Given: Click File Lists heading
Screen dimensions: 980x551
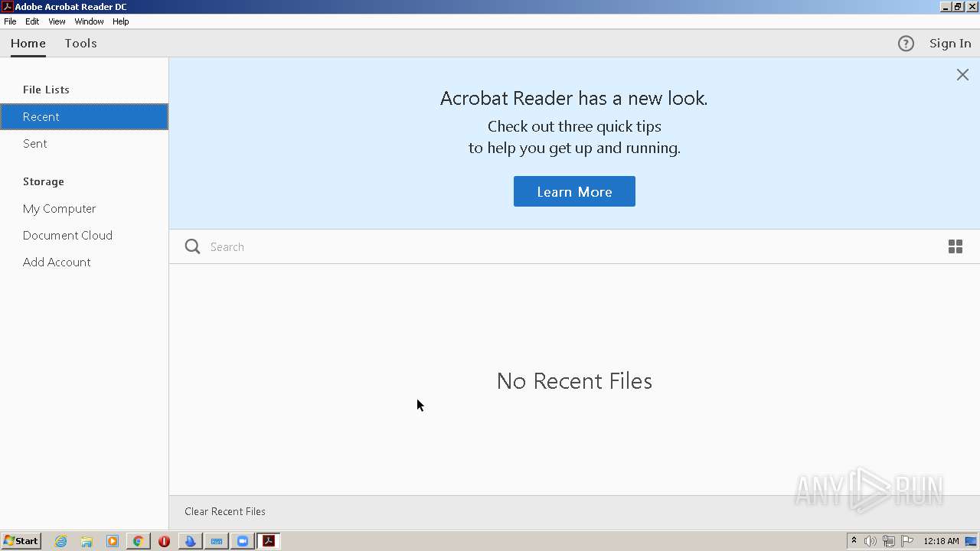Looking at the screenshot, I should (x=46, y=90).
